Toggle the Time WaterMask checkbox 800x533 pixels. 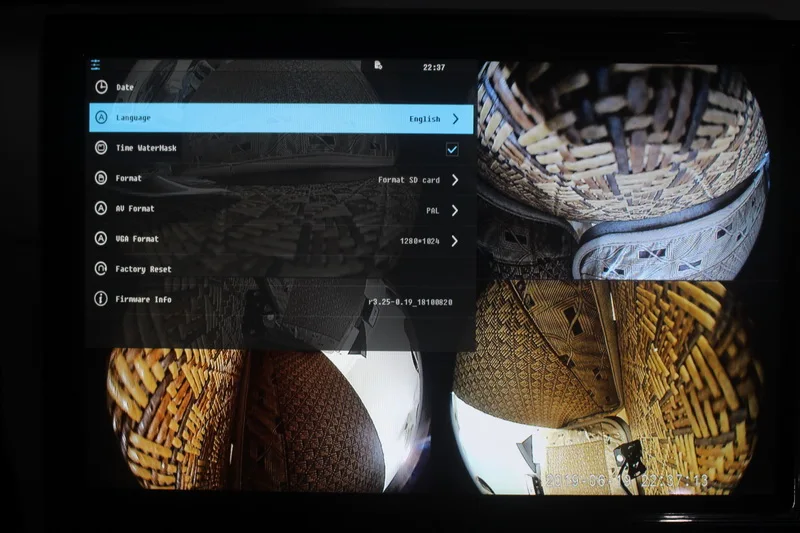click(452, 149)
